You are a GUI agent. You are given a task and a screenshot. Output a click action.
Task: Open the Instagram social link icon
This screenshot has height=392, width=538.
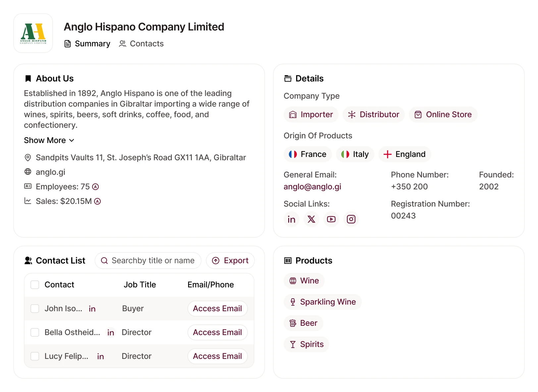[x=351, y=219]
